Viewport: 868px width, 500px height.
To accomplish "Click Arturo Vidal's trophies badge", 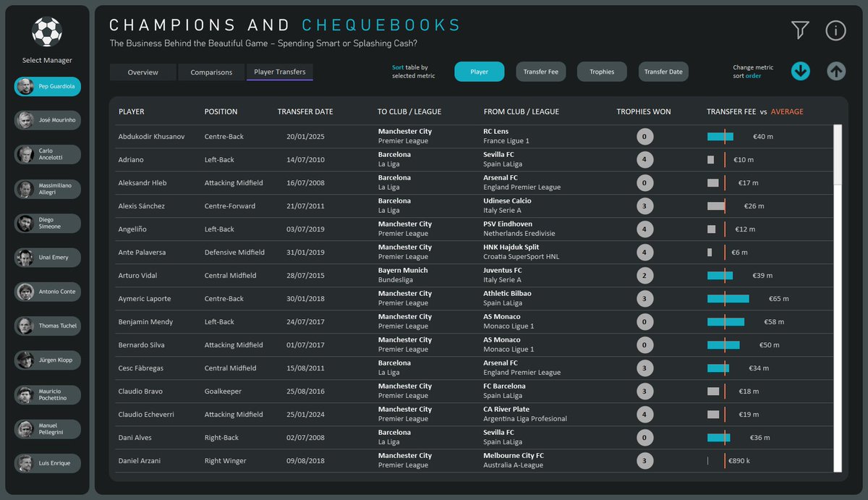I will pos(645,276).
